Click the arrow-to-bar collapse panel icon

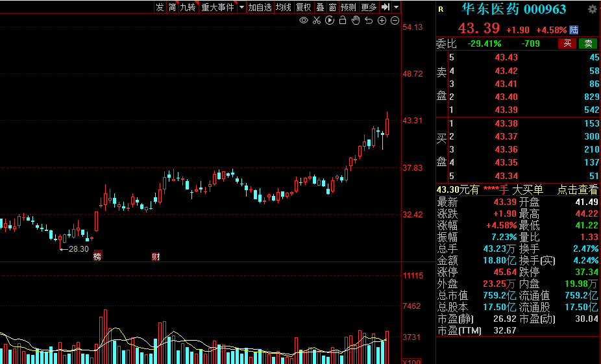pos(386,7)
